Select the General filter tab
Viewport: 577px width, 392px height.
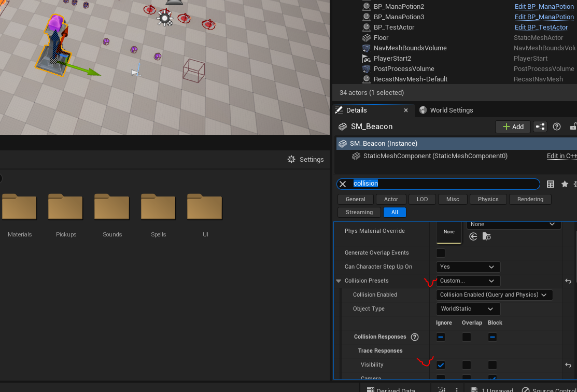356,199
